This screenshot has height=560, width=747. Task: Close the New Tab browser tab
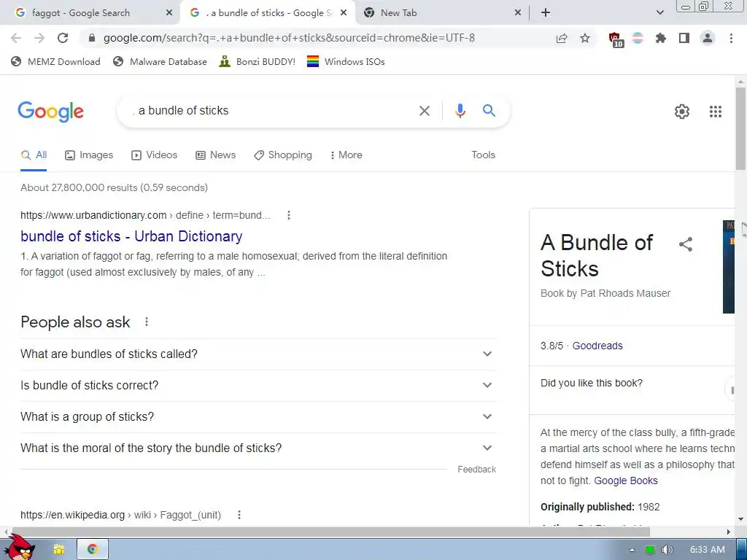[x=518, y=13]
